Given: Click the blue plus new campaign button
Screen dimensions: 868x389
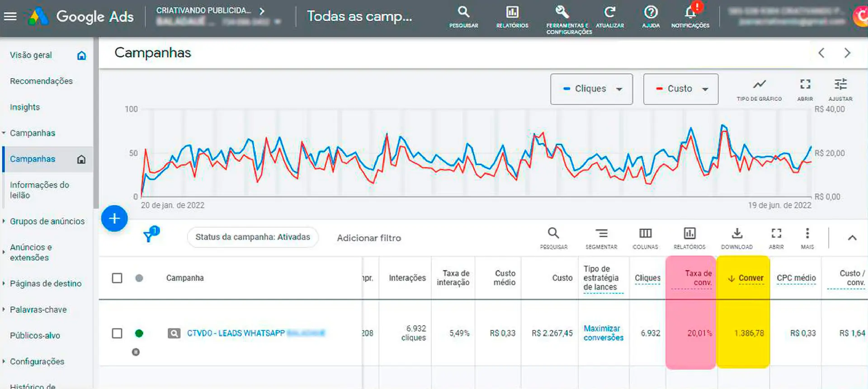Looking at the screenshot, I should (x=114, y=219).
